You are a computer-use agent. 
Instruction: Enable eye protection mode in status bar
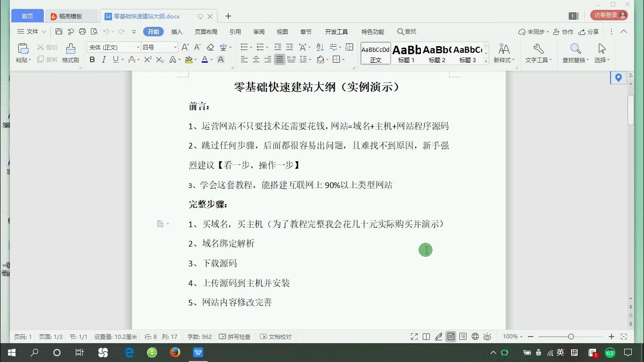(x=487, y=337)
